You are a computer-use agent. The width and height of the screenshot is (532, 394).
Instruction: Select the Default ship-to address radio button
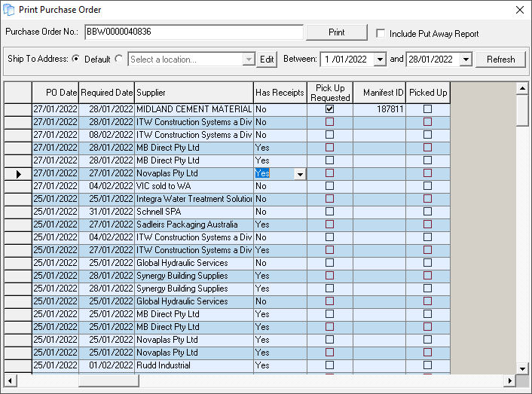click(x=76, y=59)
